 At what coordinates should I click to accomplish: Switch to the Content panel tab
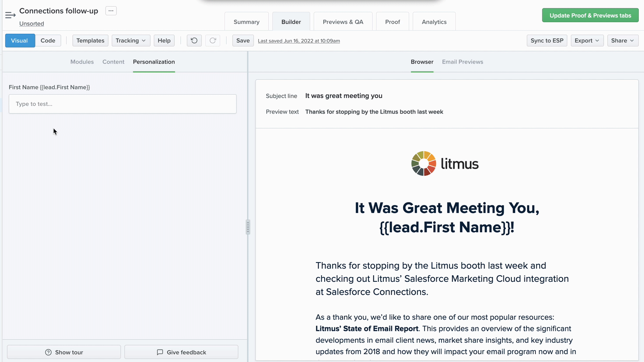[x=113, y=62]
